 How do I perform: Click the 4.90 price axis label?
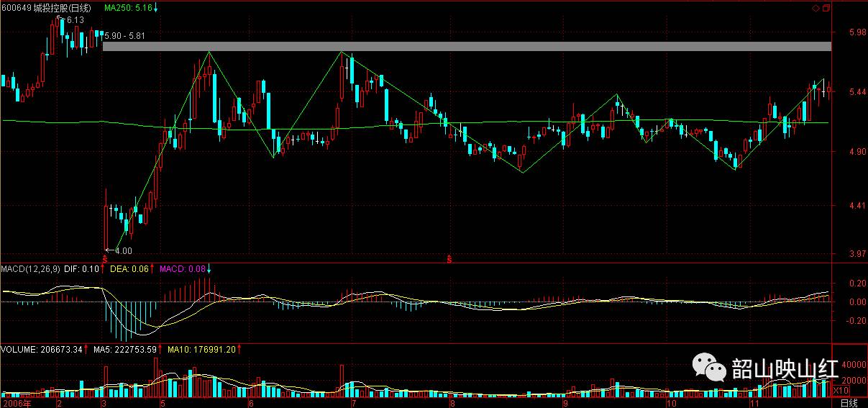pos(857,152)
